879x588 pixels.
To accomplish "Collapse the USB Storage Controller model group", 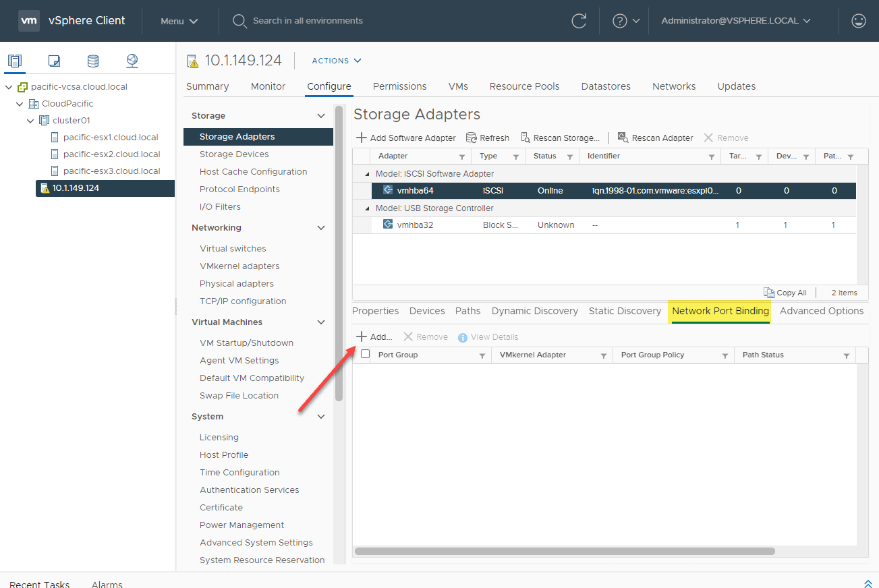I will 367,208.
